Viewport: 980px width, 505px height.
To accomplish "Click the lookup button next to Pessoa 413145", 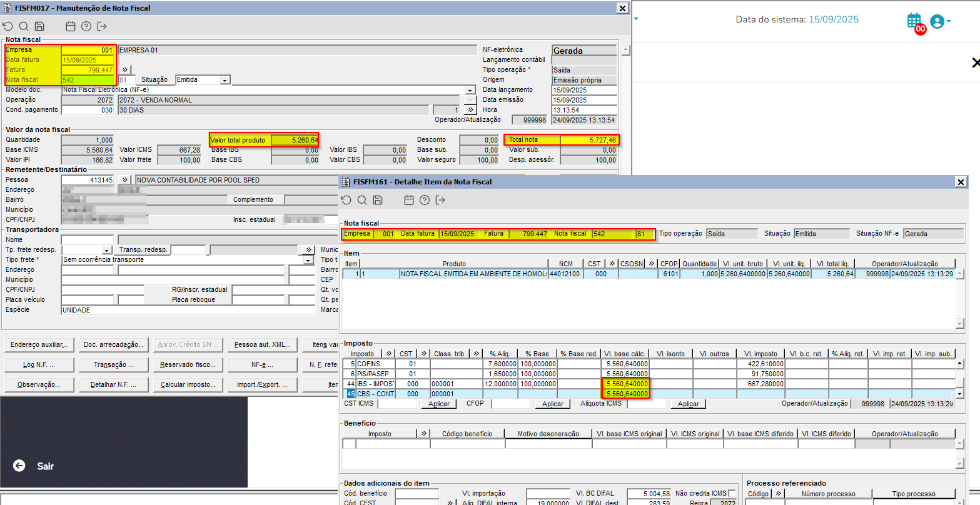I will click(x=124, y=180).
